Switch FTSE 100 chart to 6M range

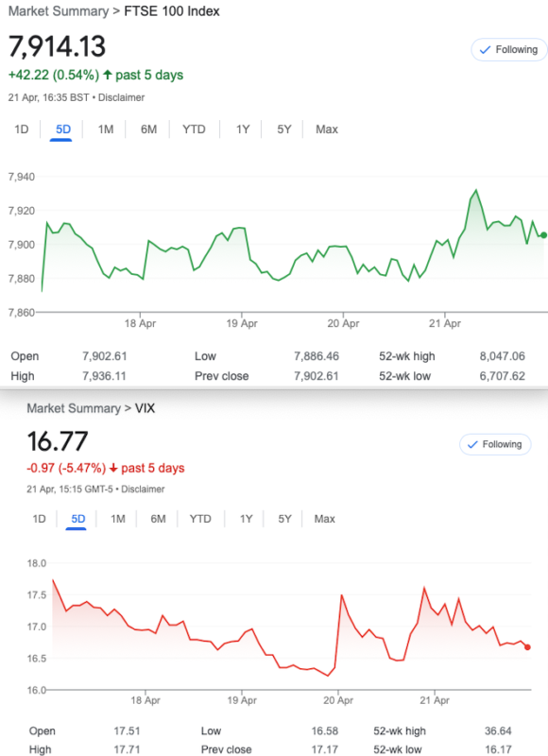tap(148, 129)
